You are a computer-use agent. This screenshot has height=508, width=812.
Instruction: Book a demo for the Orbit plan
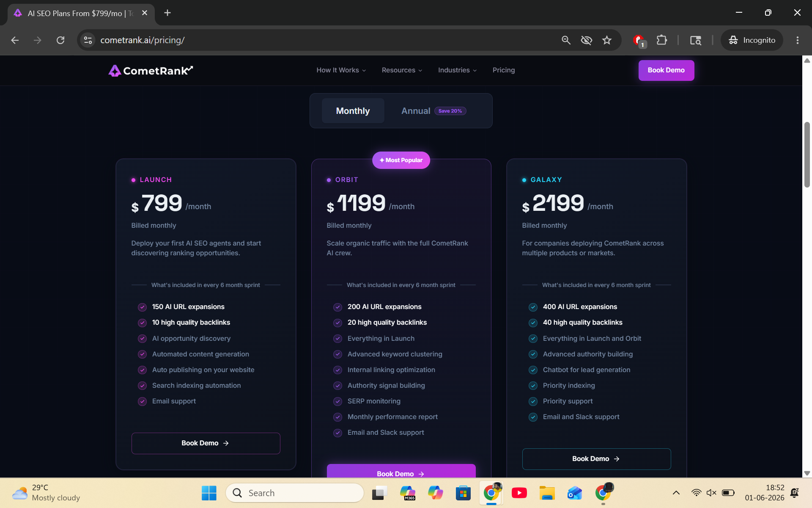(401, 471)
